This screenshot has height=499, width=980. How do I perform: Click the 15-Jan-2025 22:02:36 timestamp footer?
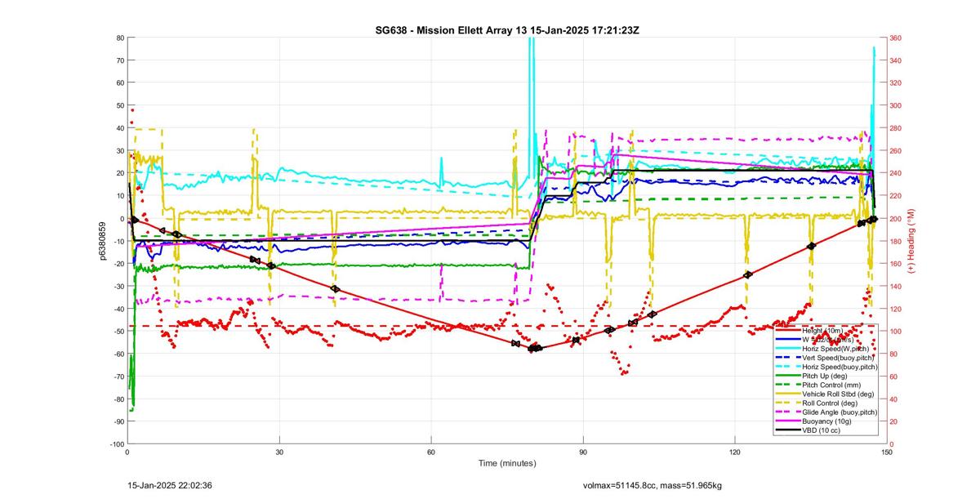tap(171, 485)
